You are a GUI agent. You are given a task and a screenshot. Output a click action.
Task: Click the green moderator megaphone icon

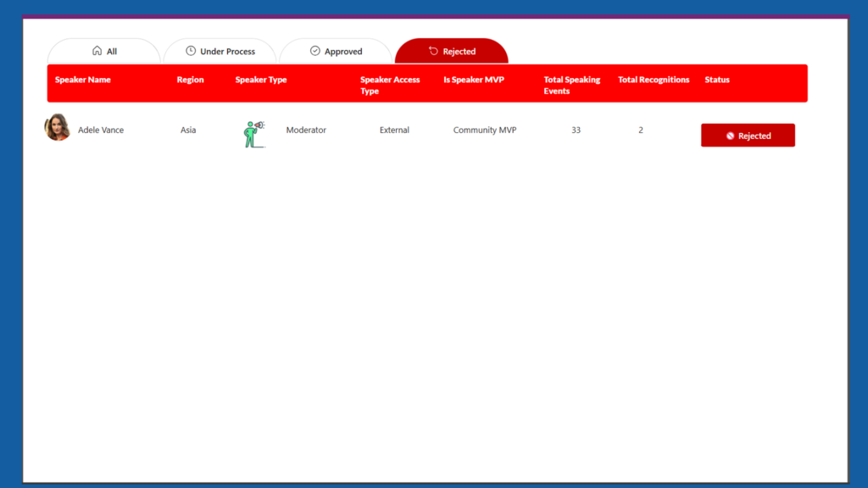(253, 134)
